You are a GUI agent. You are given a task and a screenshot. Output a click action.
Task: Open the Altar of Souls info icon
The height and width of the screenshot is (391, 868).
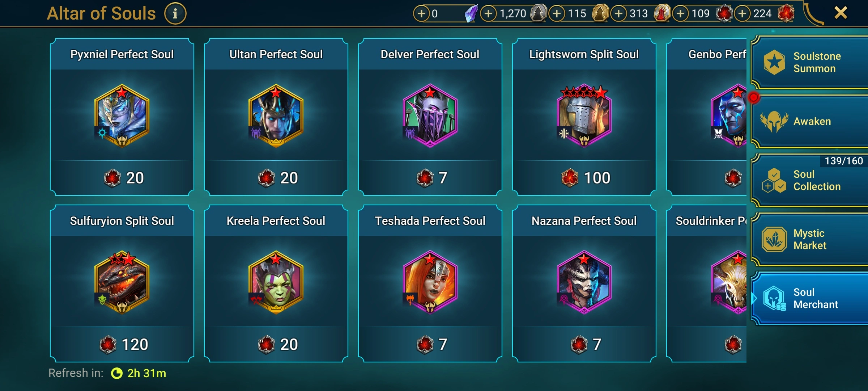(175, 14)
